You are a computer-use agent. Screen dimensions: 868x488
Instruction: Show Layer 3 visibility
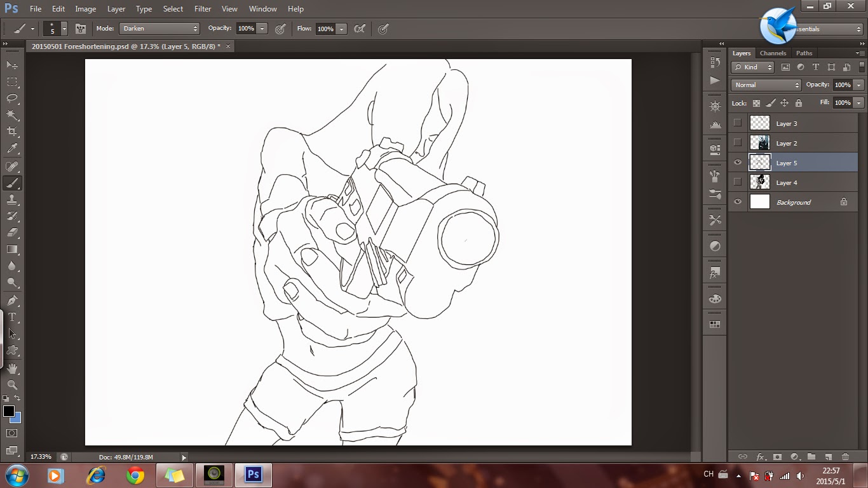pos(738,123)
